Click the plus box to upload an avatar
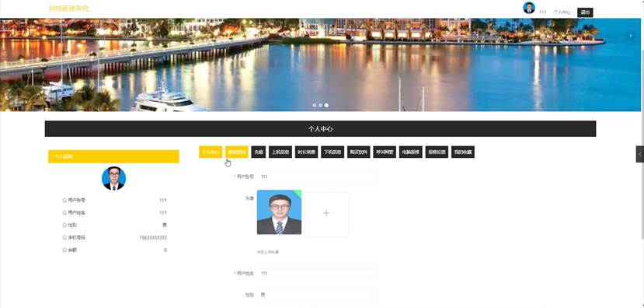Screen dimensions: 644x308 326,213
